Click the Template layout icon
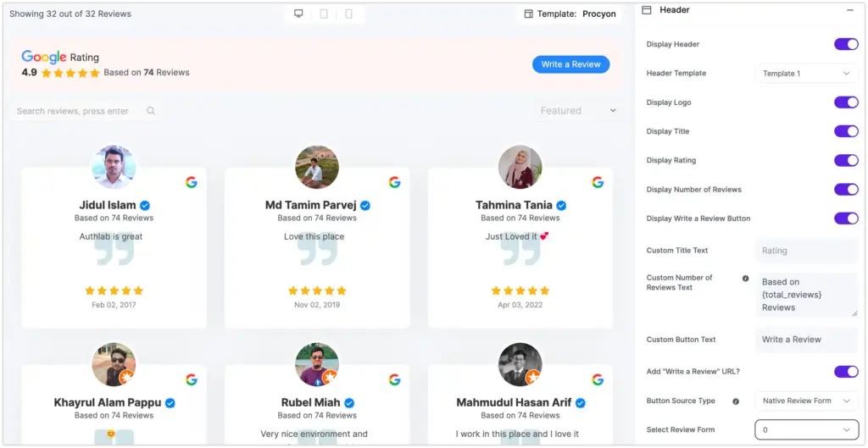Image resolution: width=868 pixels, height=448 pixels. click(529, 14)
